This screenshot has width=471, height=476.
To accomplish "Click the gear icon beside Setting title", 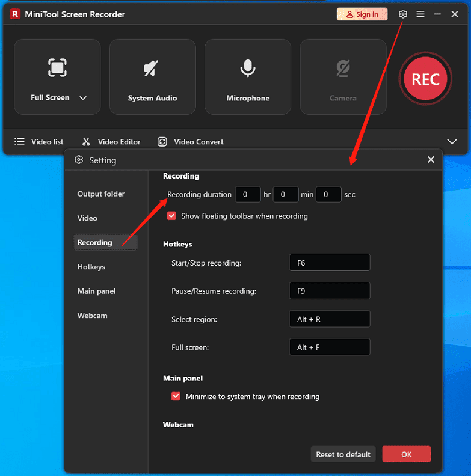I will tap(79, 160).
